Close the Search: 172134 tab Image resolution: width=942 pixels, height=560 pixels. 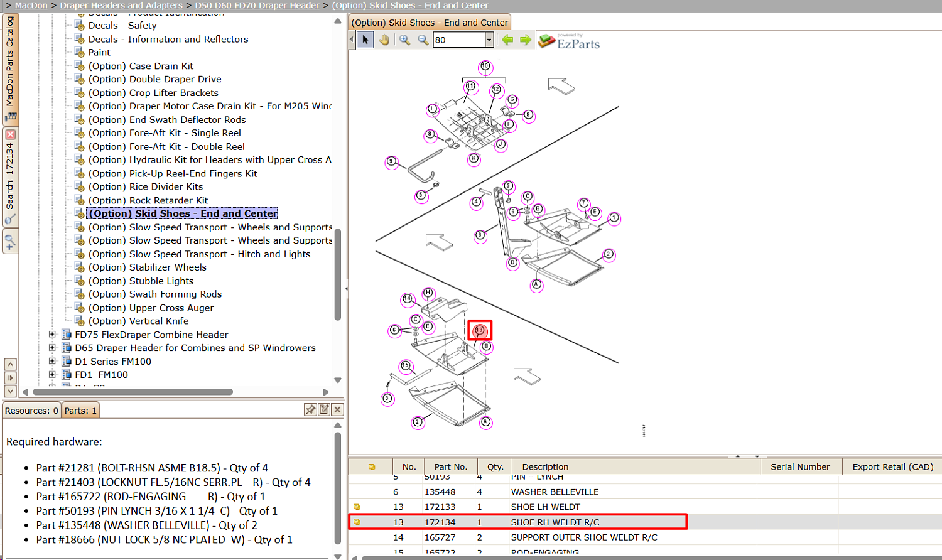tap(10, 134)
